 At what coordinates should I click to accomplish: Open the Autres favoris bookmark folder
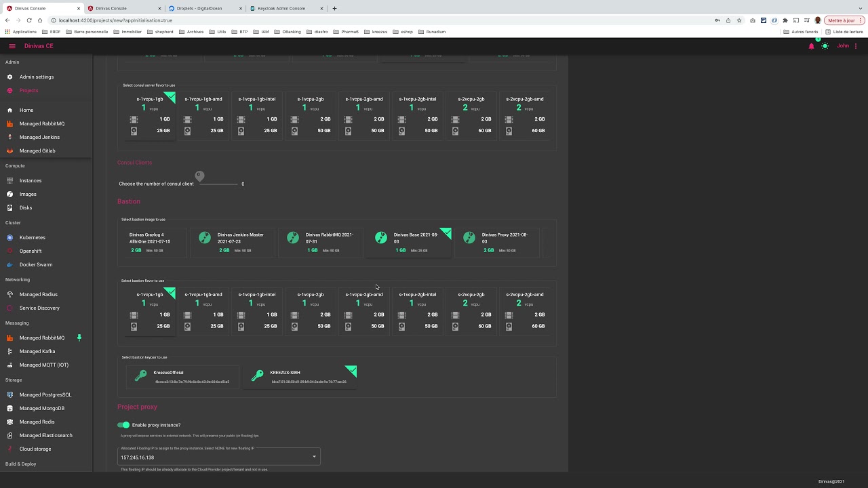point(801,32)
